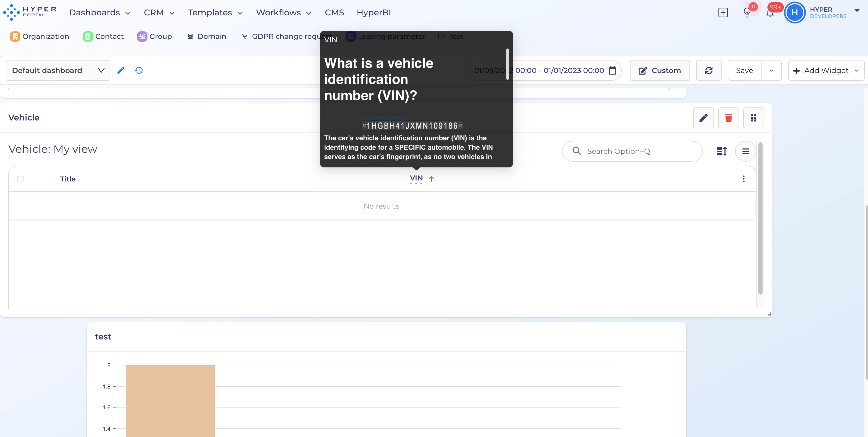Viewport: 868px width, 437px height.
Task: Edit dashboard name with blue pencil icon
Action: [x=121, y=70]
